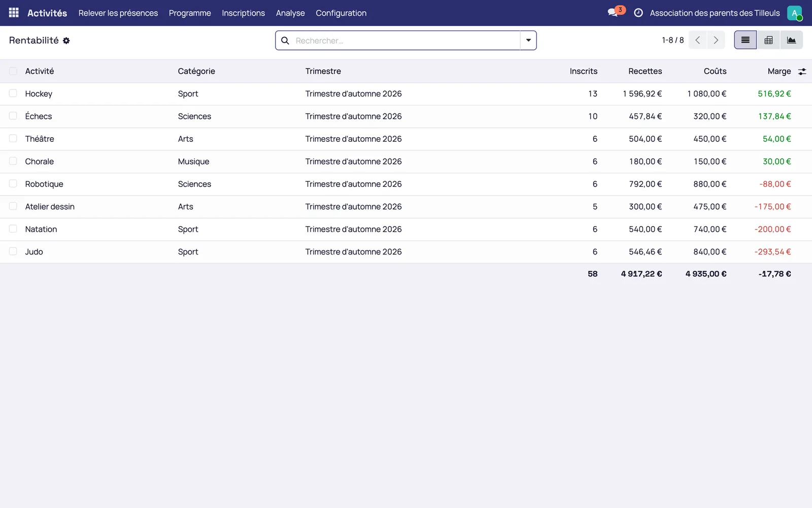Click the Activités app title
812x508 pixels.
tap(47, 13)
